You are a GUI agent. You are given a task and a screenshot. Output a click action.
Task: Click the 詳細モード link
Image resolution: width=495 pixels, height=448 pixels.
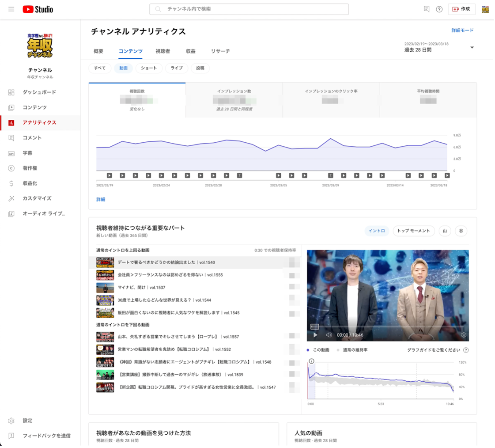[x=462, y=30]
